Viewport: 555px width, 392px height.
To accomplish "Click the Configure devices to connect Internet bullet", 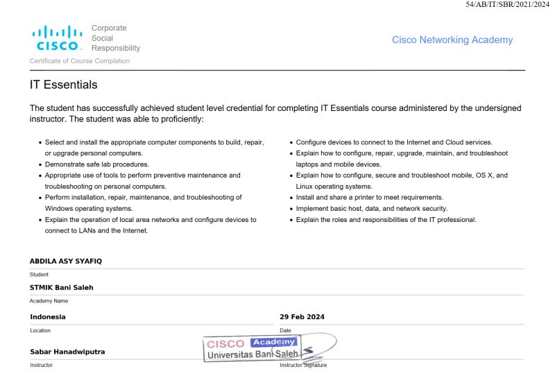I will 394,142.
